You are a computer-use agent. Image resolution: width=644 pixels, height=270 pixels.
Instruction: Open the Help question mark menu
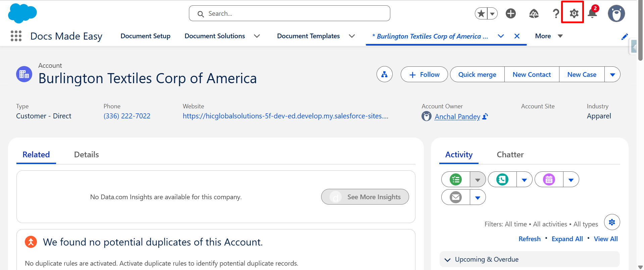556,13
